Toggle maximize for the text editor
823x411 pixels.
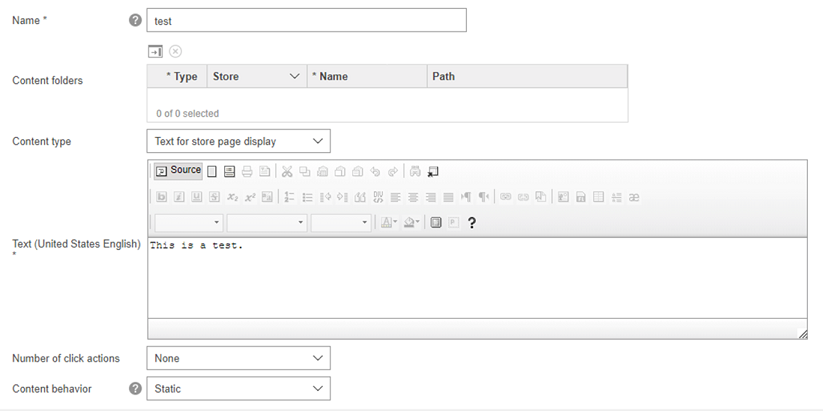click(x=436, y=223)
